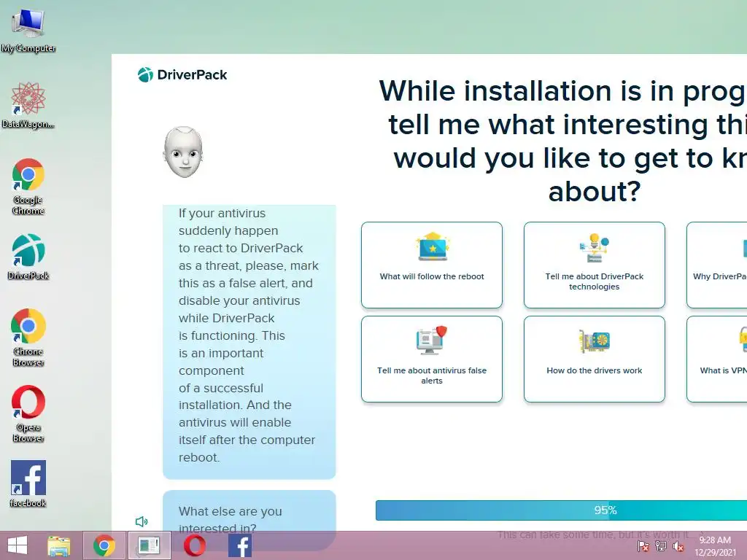Open My Computer desktop icon
This screenshot has height=560, width=747.
(x=28, y=29)
